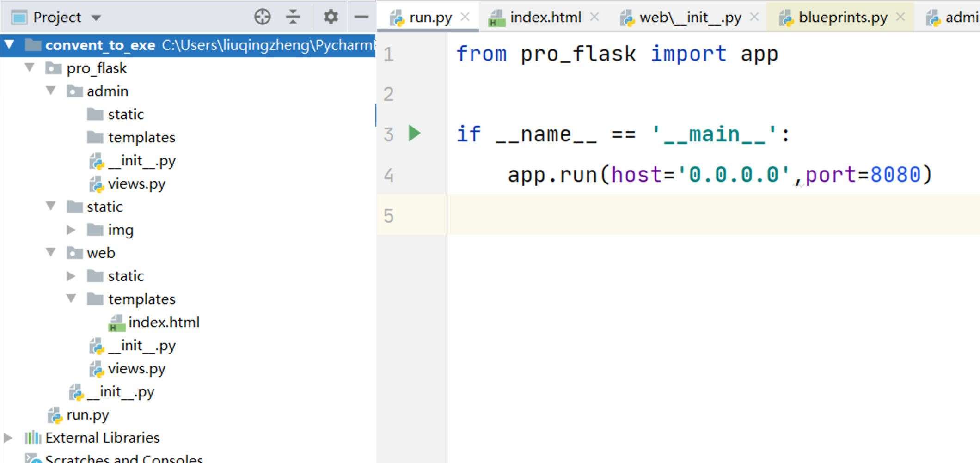Close the index.html editor tab

(595, 17)
